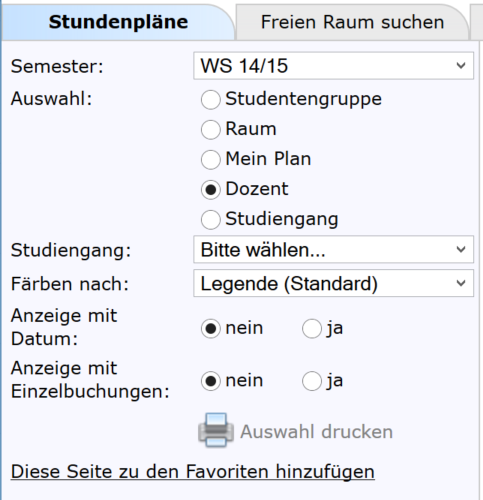Click the Semester dropdown arrow chevron

[x=461, y=66]
